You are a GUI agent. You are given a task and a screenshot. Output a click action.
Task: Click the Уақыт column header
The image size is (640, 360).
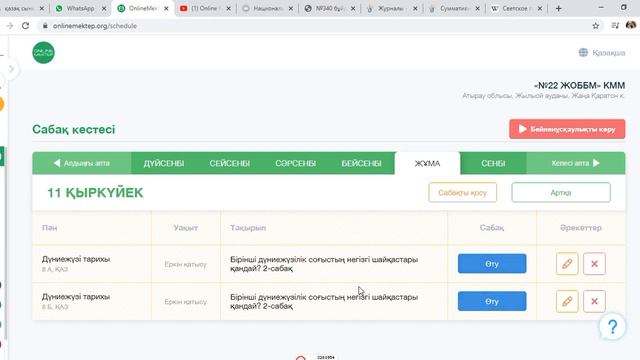tap(185, 228)
